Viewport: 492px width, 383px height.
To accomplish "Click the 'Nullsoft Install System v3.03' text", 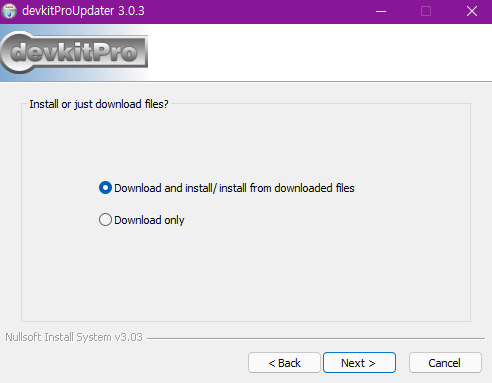I will tap(74, 337).
